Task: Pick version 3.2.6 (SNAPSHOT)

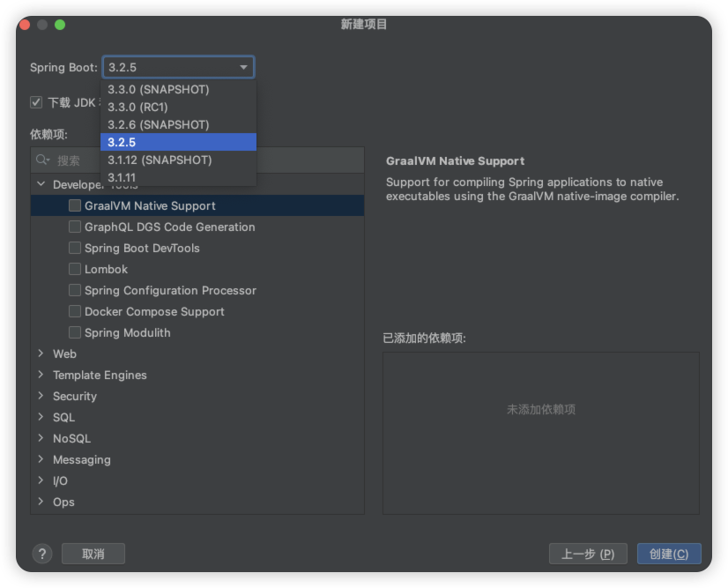Action: (x=178, y=124)
